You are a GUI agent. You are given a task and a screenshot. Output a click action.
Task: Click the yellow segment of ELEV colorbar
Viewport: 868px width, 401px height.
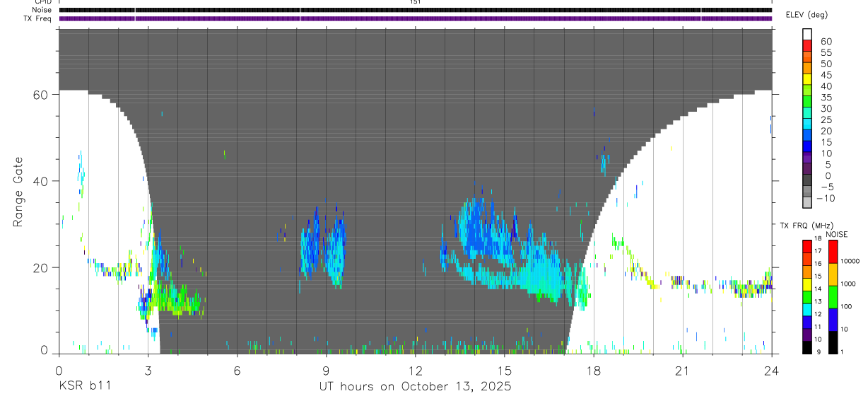click(x=807, y=79)
